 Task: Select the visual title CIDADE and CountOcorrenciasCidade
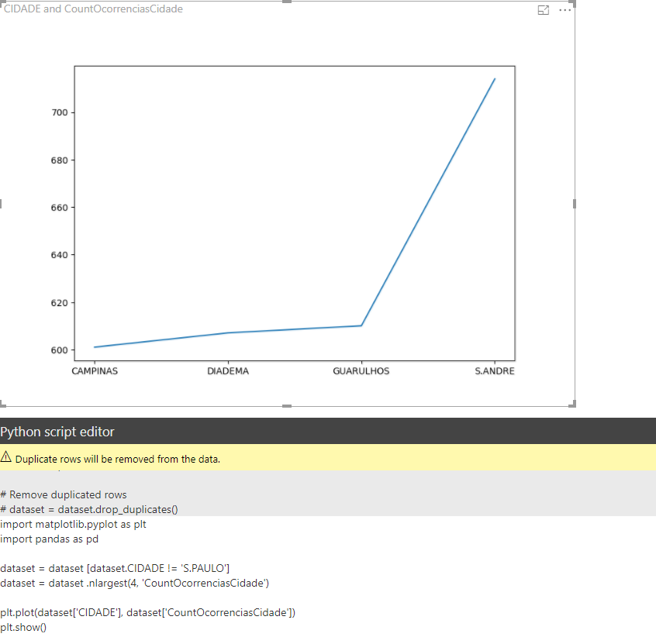92,9
